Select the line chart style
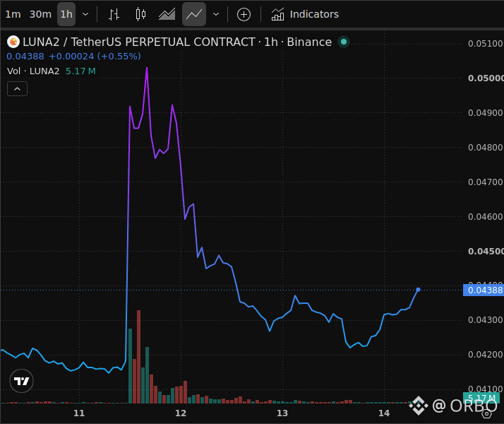 (x=194, y=14)
